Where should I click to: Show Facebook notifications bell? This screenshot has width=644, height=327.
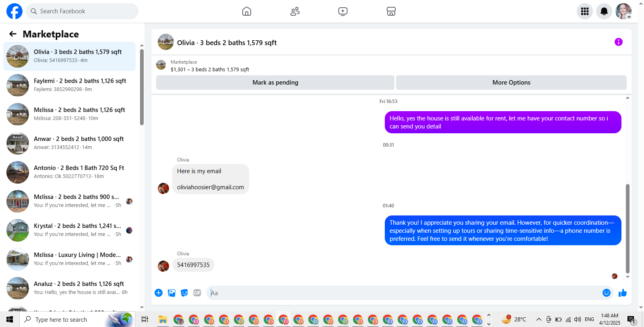click(x=604, y=11)
